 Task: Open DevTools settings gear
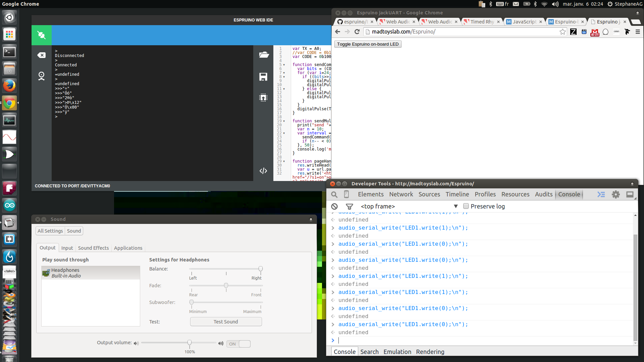click(616, 194)
